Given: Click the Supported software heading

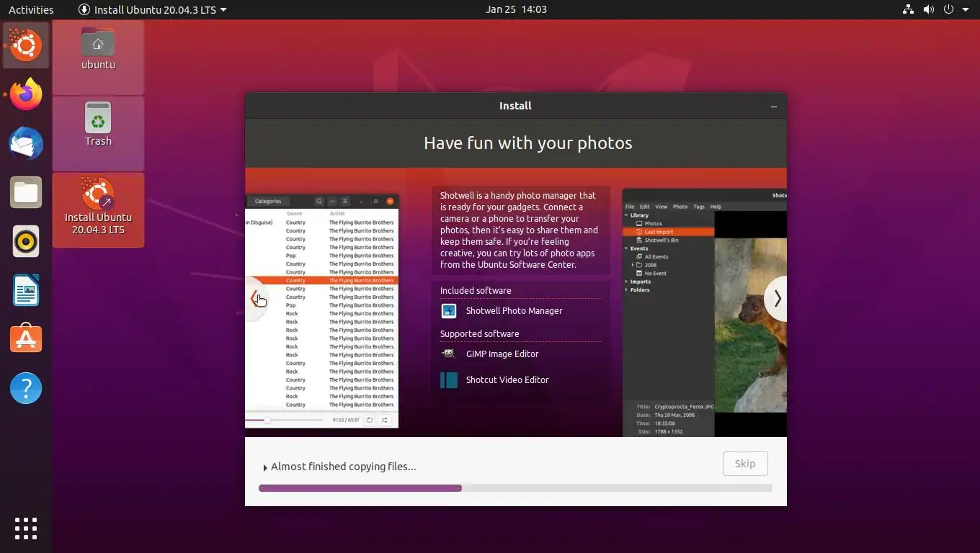Looking at the screenshot, I should [x=479, y=334].
